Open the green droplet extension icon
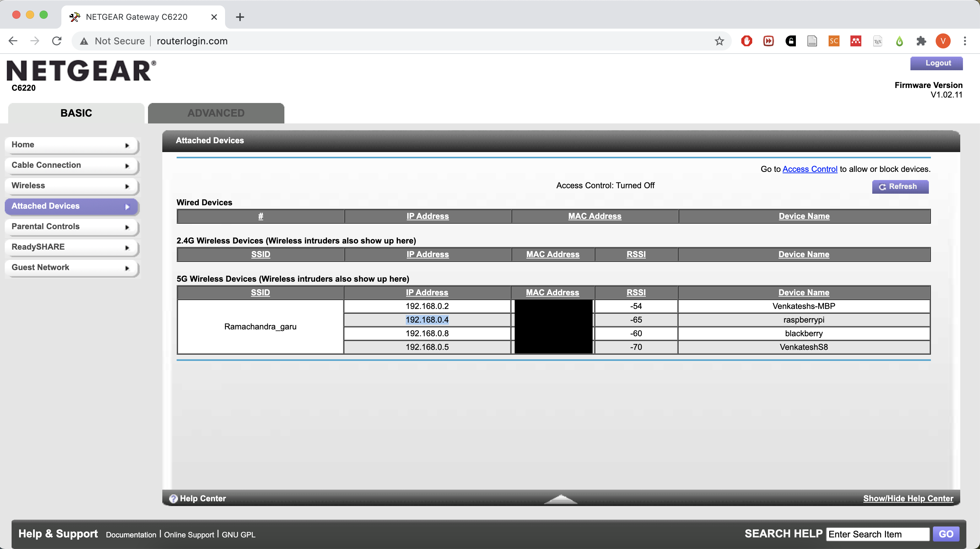Image resolution: width=980 pixels, height=549 pixels. (x=899, y=41)
